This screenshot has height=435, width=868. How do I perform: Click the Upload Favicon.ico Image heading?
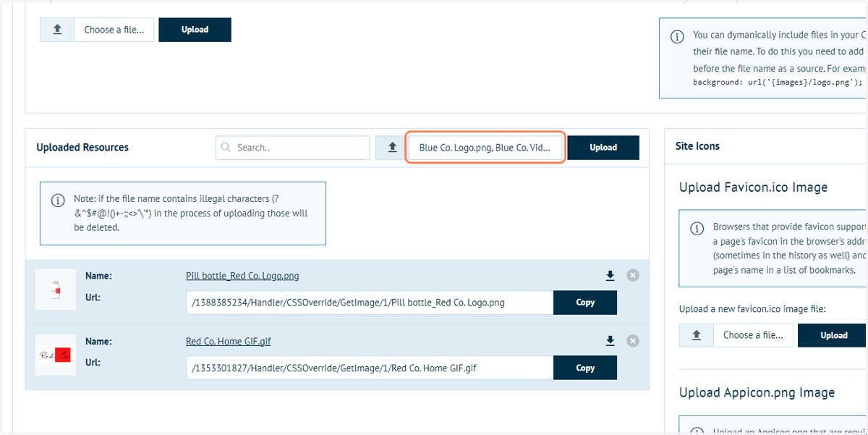coord(753,187)
